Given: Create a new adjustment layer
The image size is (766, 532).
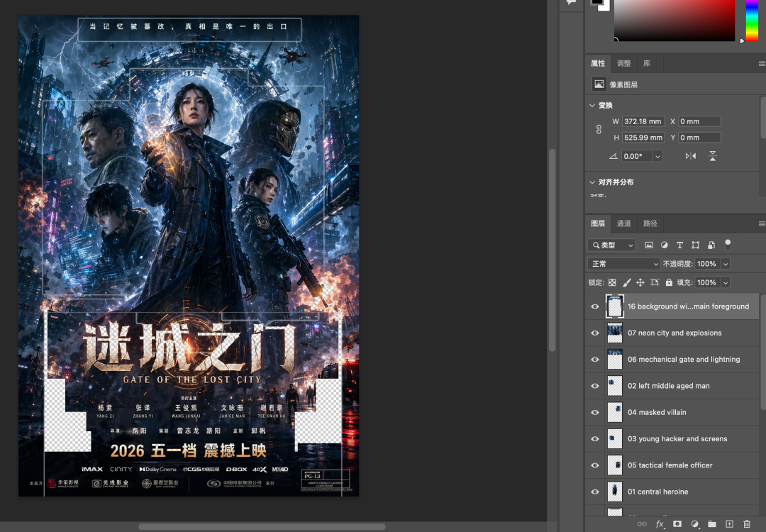Looking at the screenshot, I should pyautogui.click(x=694, y=523).
